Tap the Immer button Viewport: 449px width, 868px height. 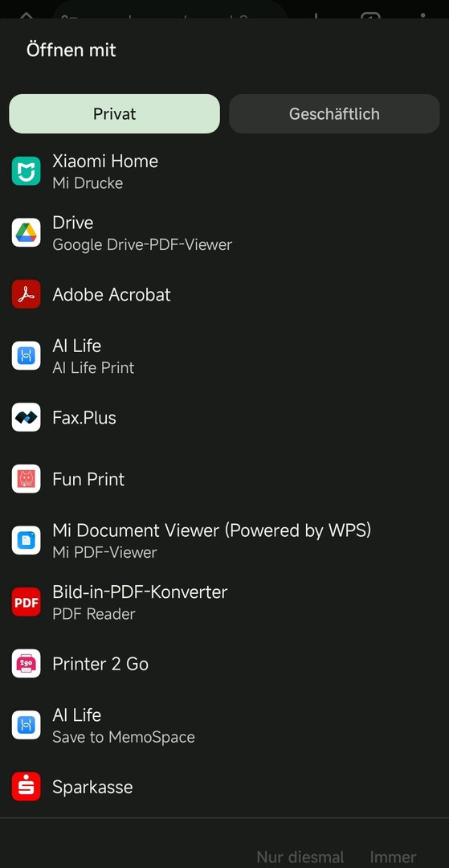(393, 858)
